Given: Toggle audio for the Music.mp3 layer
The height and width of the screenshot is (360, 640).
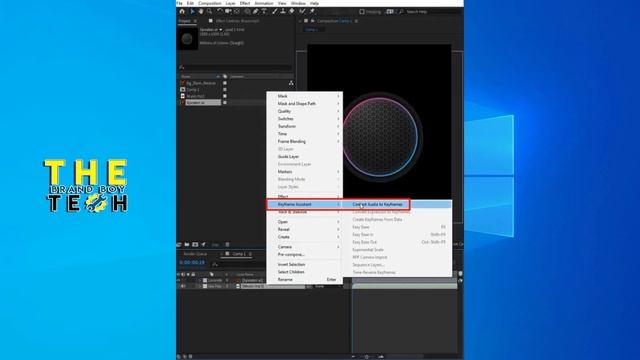Looking at the screenshot, I should click(183, 287).
